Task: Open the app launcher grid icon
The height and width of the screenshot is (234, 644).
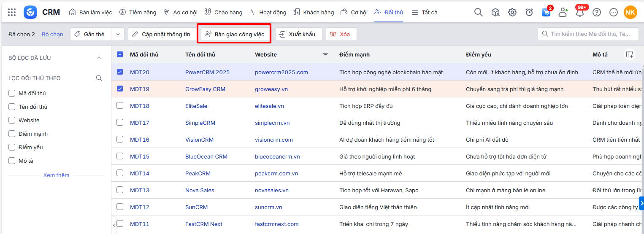Action: tap(12, 12)
